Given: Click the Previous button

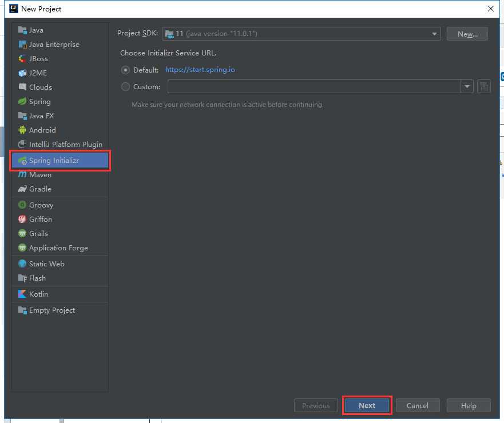Looking at the screenshot, I should tap(316, 406).
